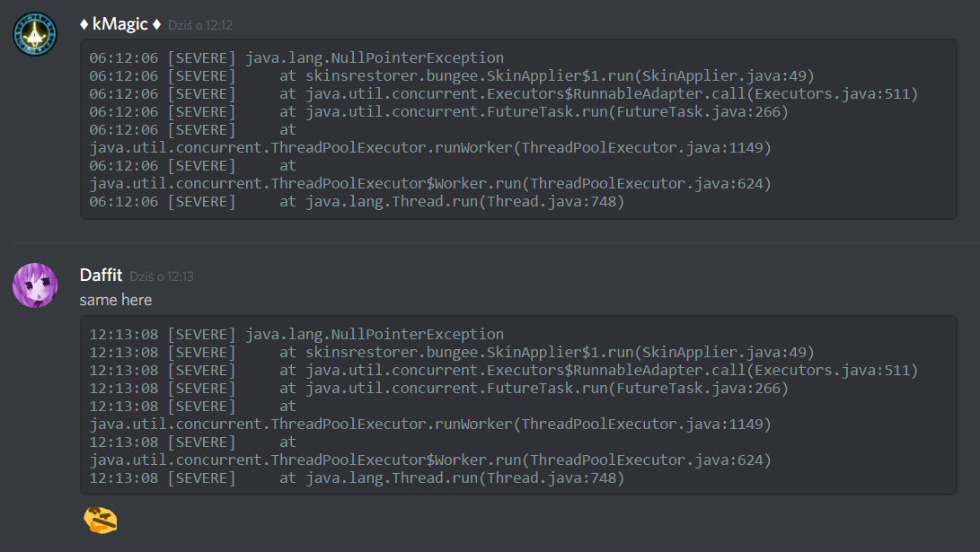
Task: Click Daffit's purple anime avatar
Action: click(35, 285)
